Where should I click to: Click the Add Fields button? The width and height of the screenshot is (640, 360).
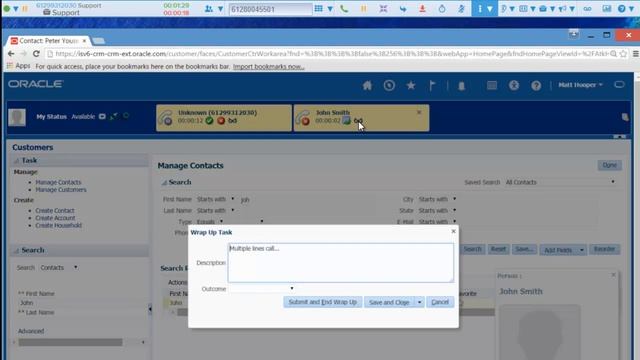[558, 250]
